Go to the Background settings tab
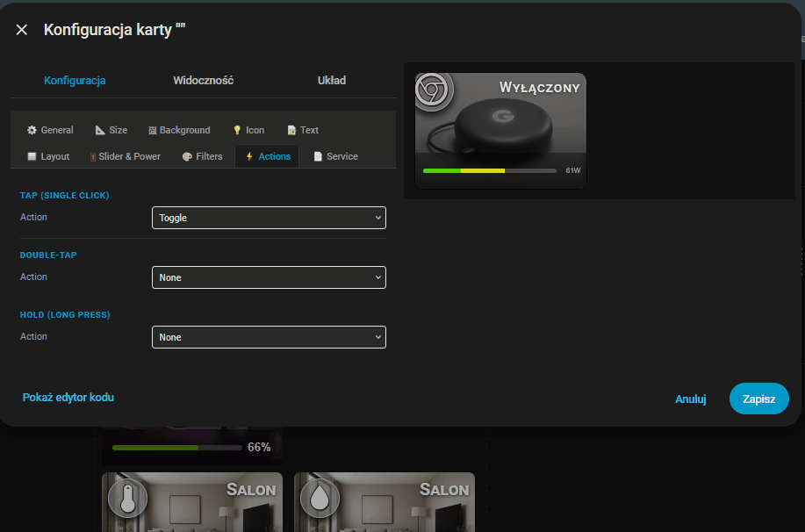This screenshot has width=805, height=532. tap(179, 130)
